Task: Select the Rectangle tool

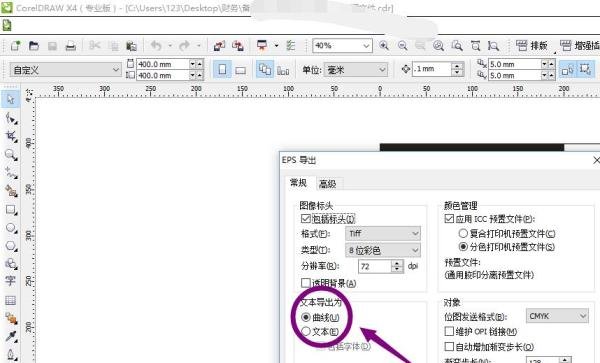Action: pyautogui.click(x=11, y=210)
